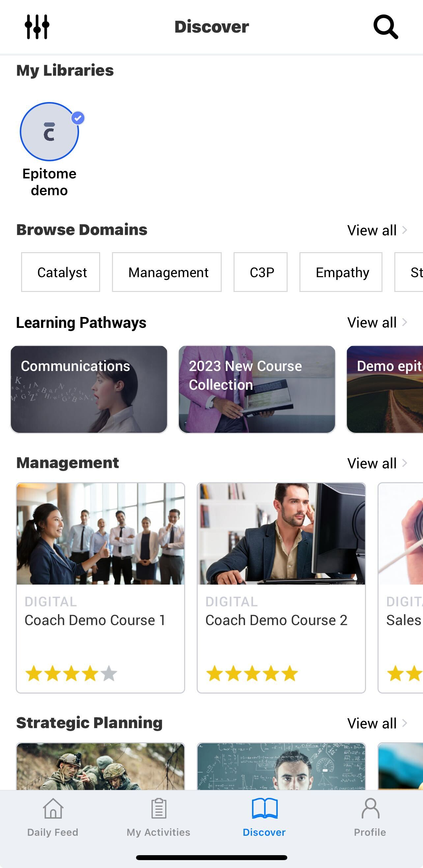Viewport: 423px width, 868px height.
Task: Expand Management View all chevron
Action: [405, 463]
